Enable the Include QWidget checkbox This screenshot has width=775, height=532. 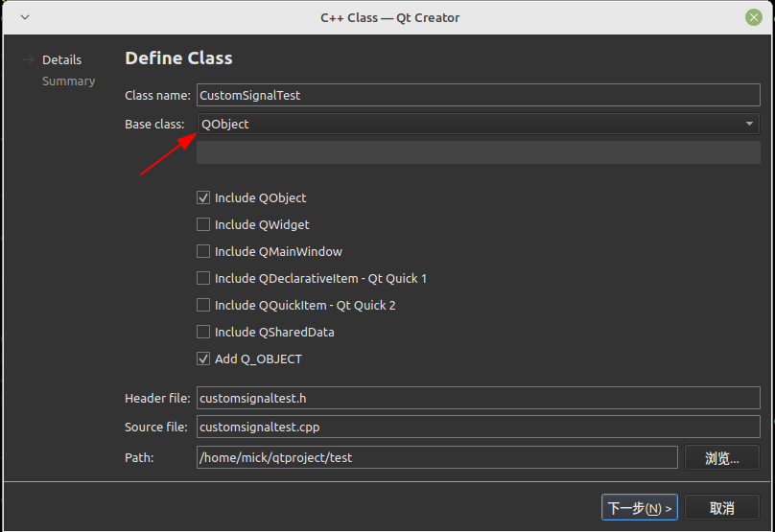tap(203, 225)
